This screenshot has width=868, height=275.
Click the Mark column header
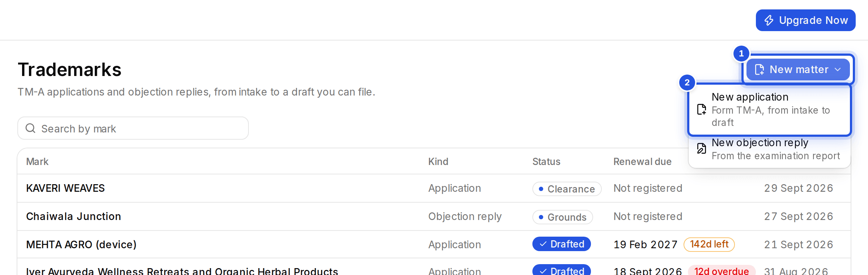click(x=37, y=162)
